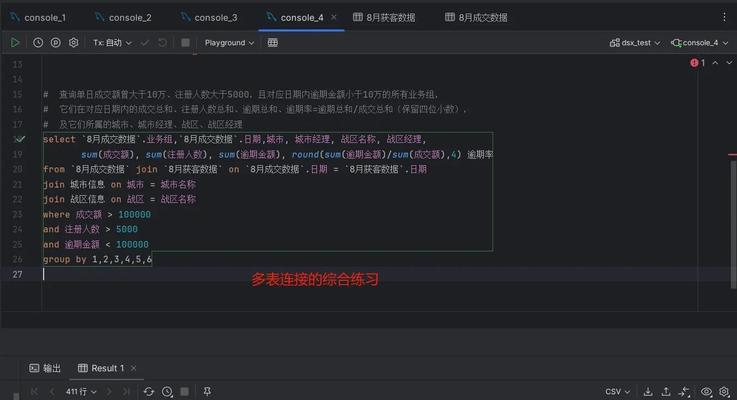Click the stop square in results toolbar

tap(185, 392)
